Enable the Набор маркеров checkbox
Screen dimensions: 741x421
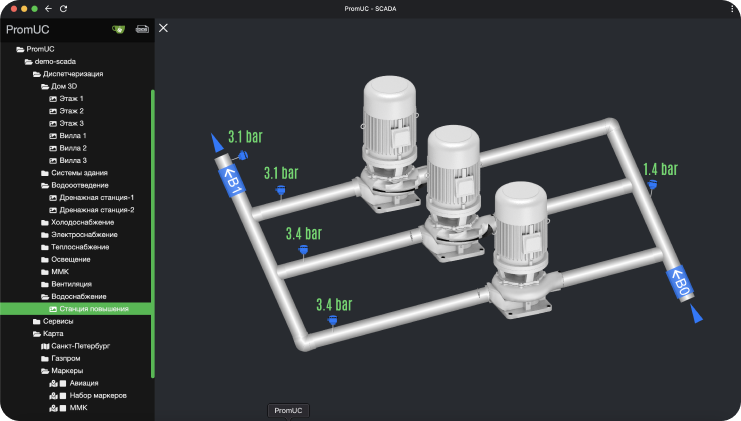62,396
